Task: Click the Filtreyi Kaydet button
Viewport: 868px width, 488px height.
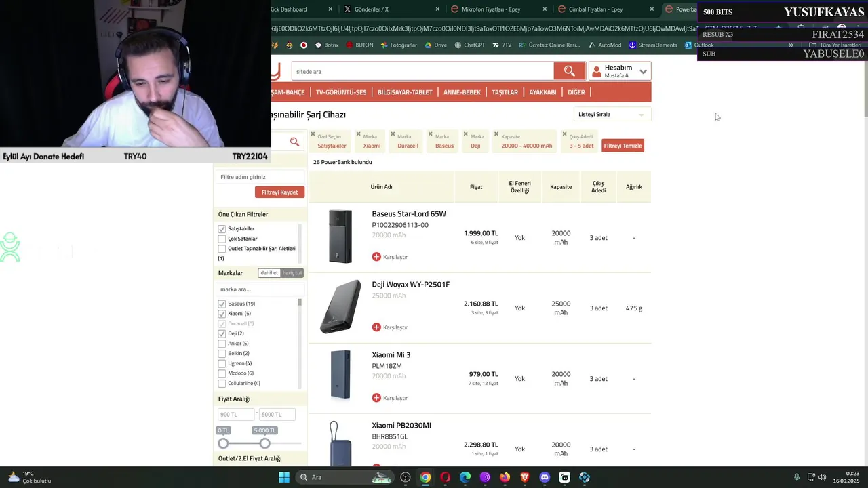Action: tap(279, 192)
